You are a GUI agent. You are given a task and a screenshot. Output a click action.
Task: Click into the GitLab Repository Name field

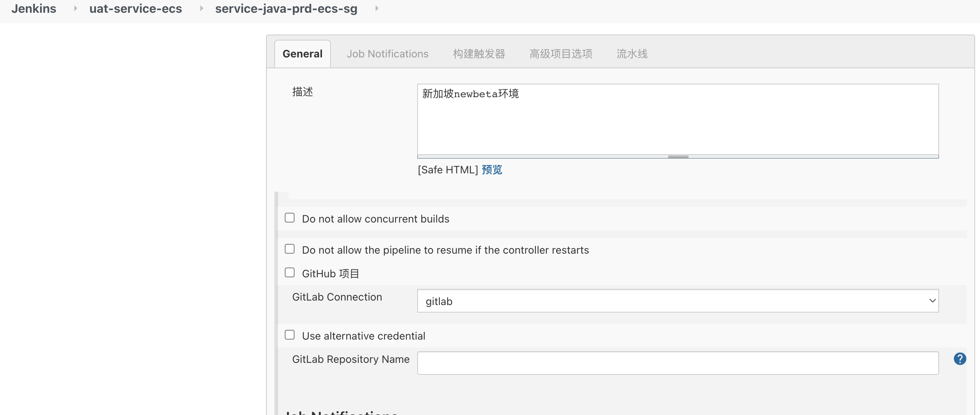coord(678,363)
